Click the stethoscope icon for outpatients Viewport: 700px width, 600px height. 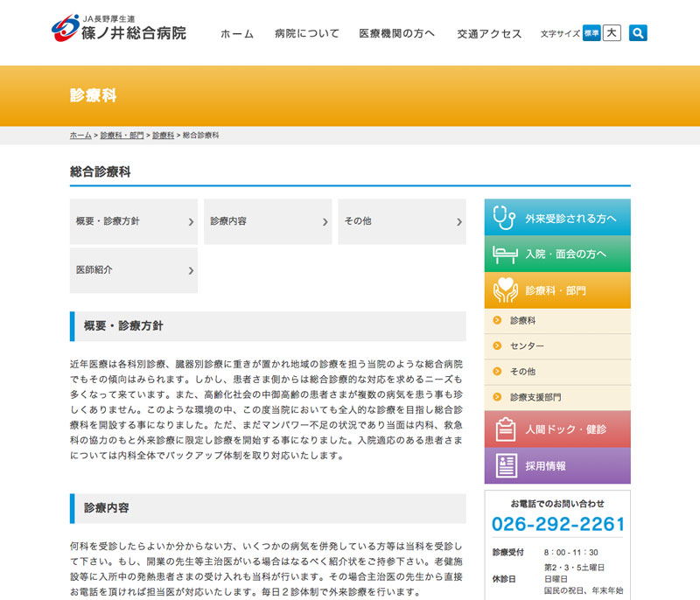pos(504,217)
